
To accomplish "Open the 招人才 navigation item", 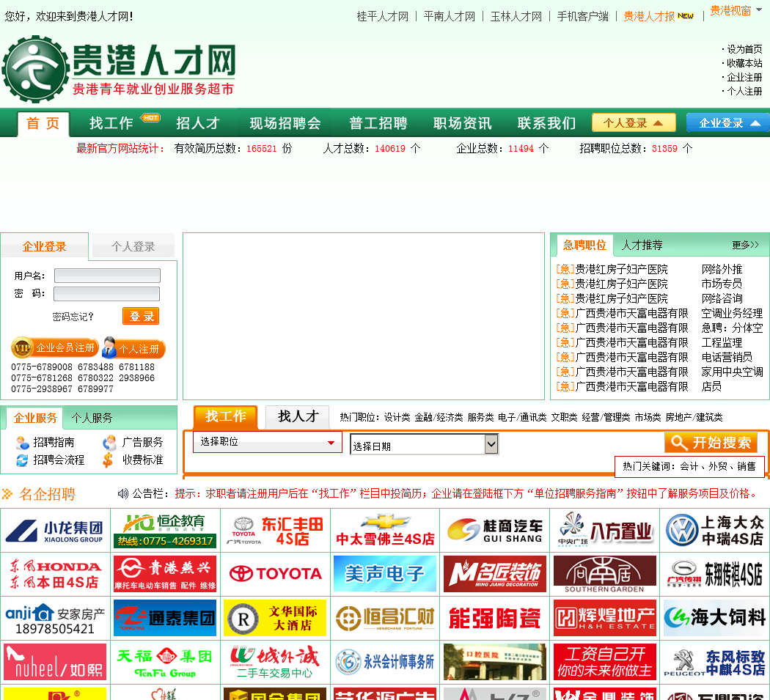I will pyautogui.click(x=198, y=122).
